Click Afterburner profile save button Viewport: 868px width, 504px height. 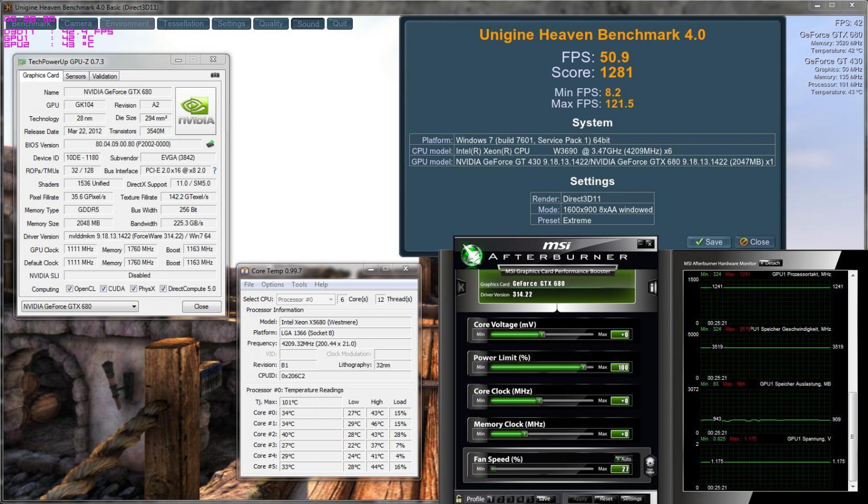click(545, 499)
